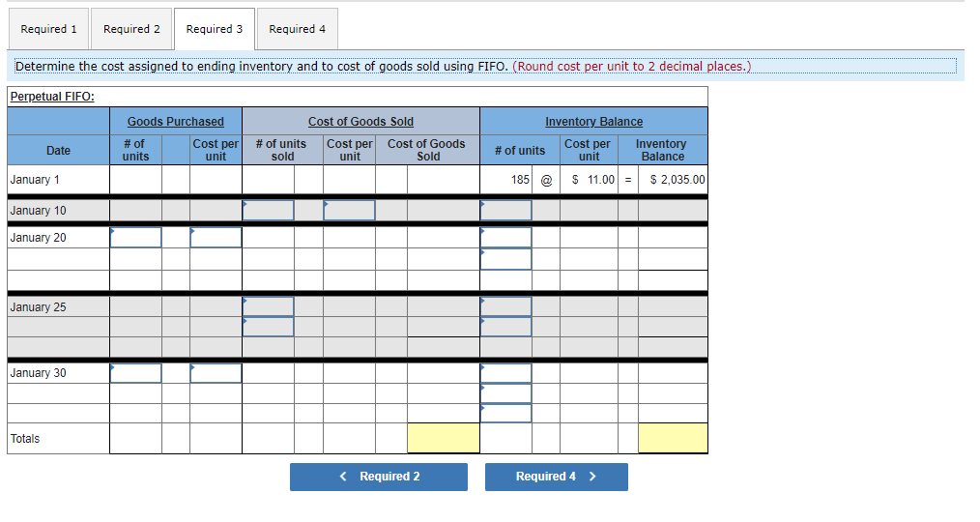Go back using Required 2 button

379,477
